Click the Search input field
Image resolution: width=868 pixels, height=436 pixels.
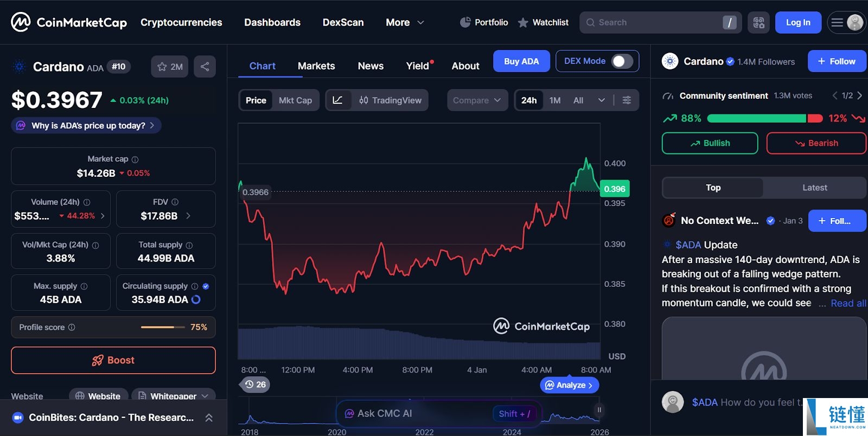tap(661, 23)
